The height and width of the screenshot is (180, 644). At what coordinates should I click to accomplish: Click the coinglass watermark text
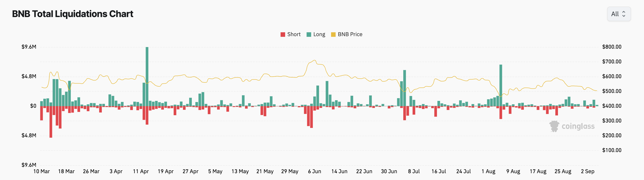pyautogui.click(x=578, y=127)
